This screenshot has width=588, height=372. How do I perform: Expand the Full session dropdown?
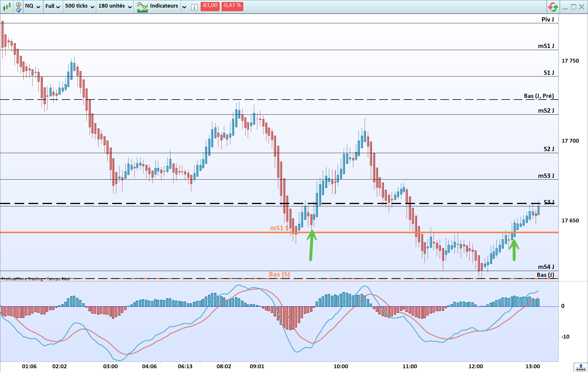coord(53,6)
